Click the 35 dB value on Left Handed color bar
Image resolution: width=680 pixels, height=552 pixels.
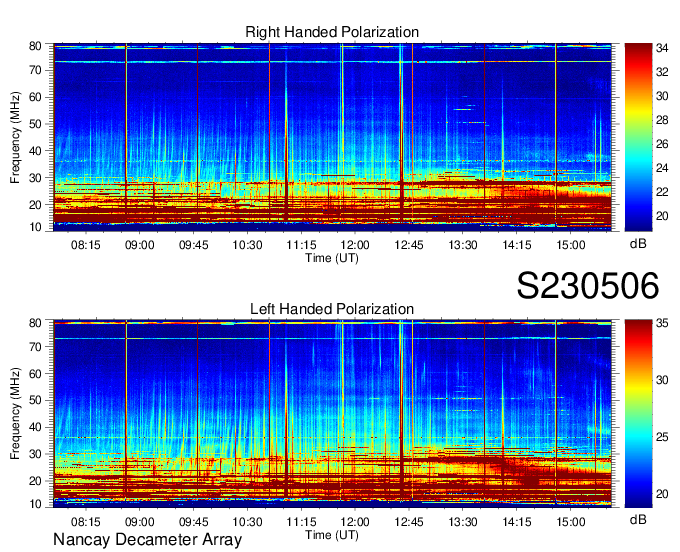click(x=662, y=323)
